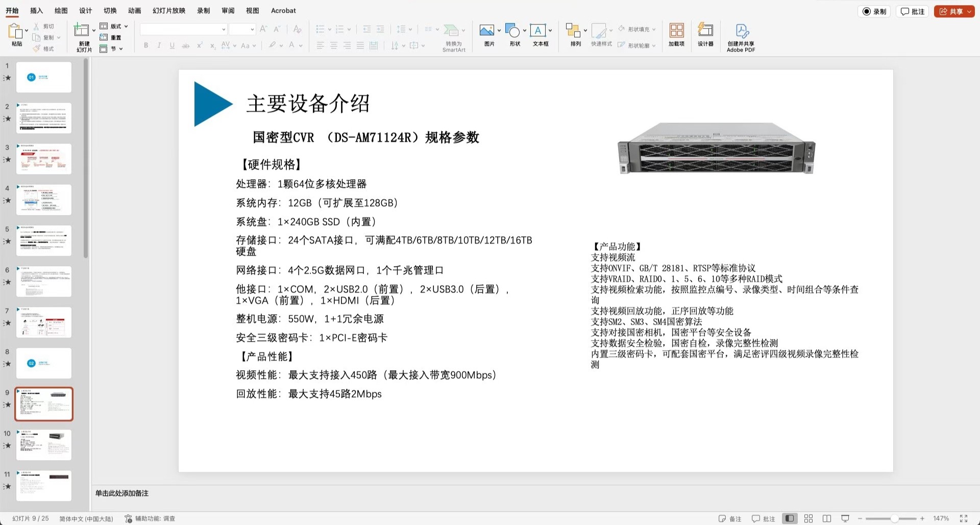This screenshot has height=525, width=980.
Task: Open the Design (设计) ribbon tab
Action: (85, 10)
